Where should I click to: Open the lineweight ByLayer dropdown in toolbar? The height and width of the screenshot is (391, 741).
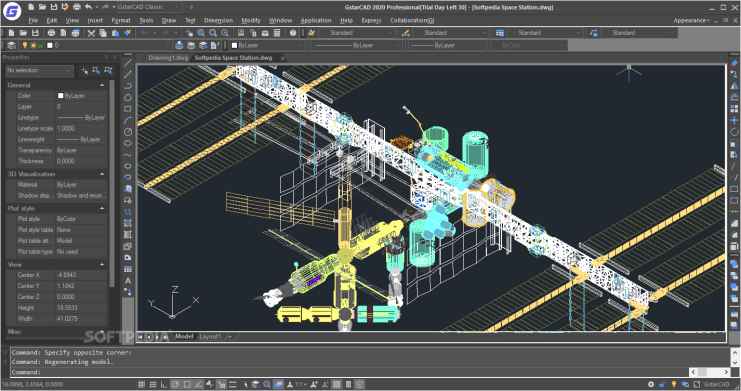447,45
